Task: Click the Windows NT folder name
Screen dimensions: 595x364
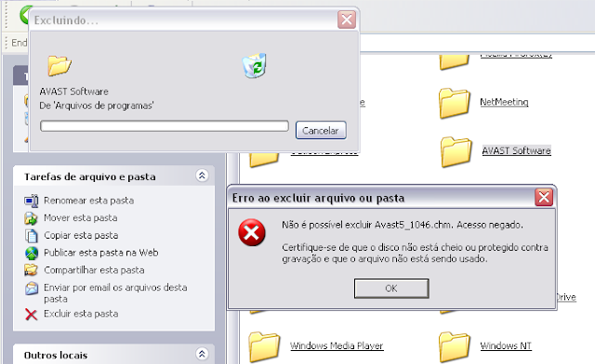Action: pos(506,345)
